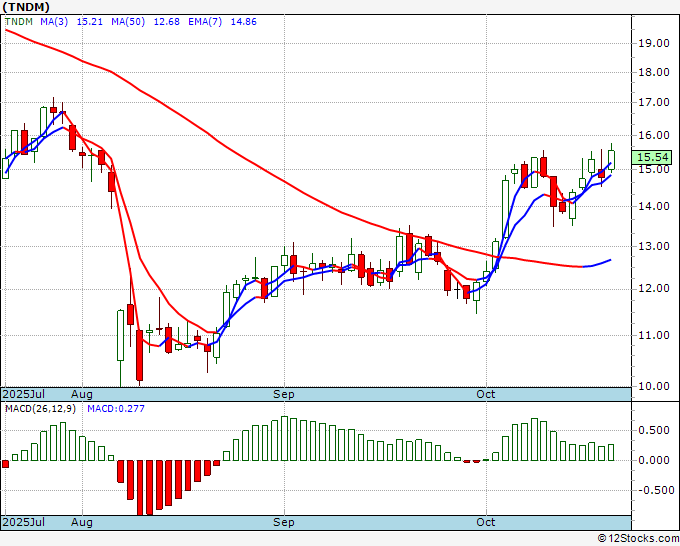Click the Sep label on MACD time axis

click(284, 522)
